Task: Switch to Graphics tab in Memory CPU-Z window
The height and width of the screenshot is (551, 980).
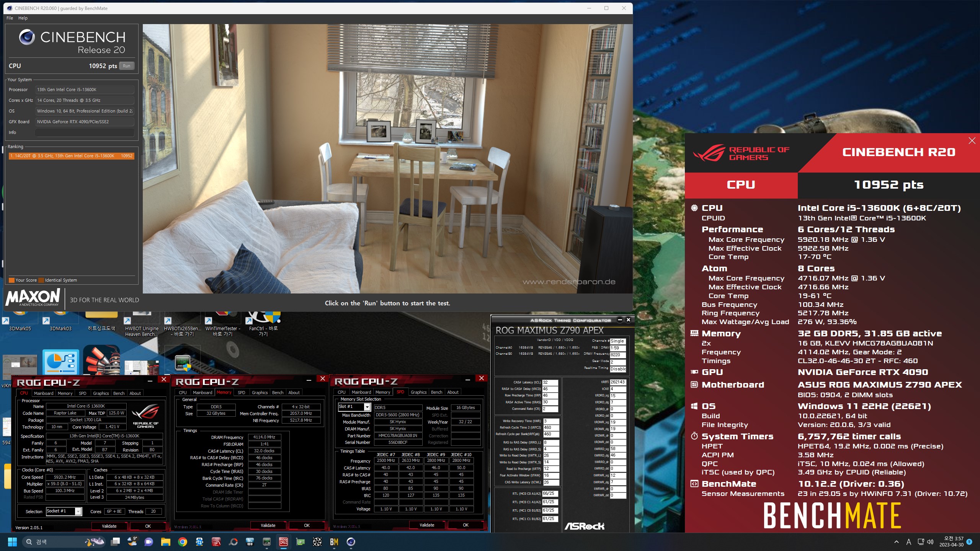Action: pyautogui.click(x=260, y=393)
